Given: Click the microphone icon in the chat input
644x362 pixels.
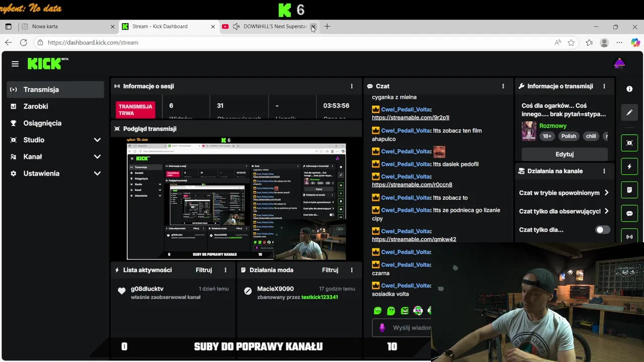Looking at the screenshot, I should point(382,327).
